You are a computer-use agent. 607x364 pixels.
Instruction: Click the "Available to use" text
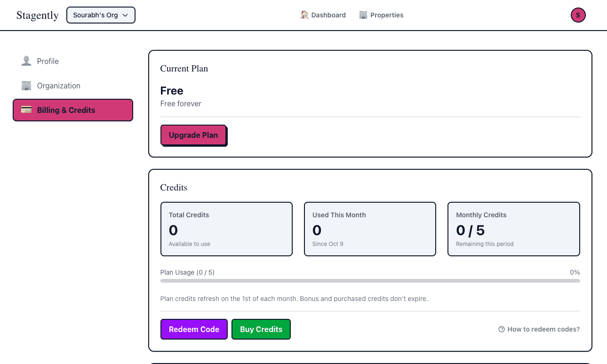190,244
